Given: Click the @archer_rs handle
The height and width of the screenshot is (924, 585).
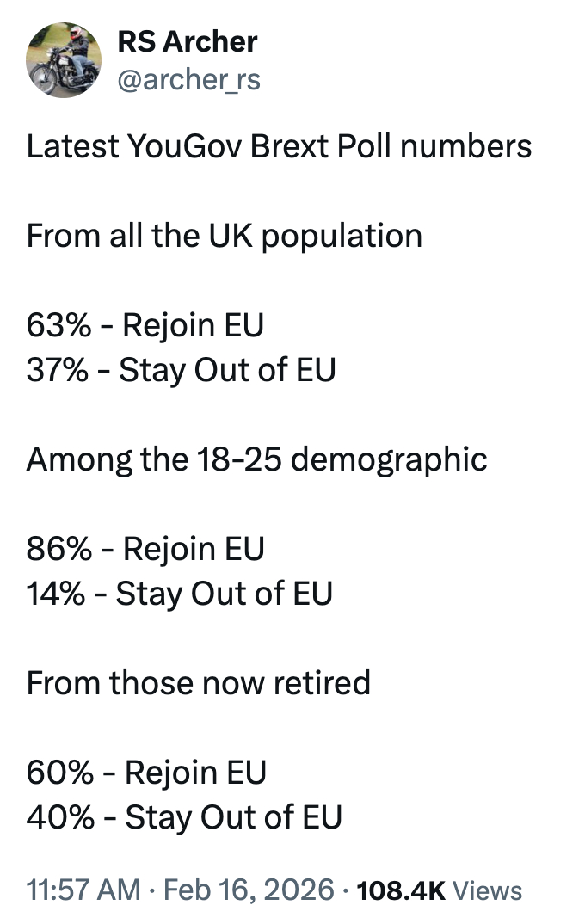Looking at the screenshot, I should point(188,79).
